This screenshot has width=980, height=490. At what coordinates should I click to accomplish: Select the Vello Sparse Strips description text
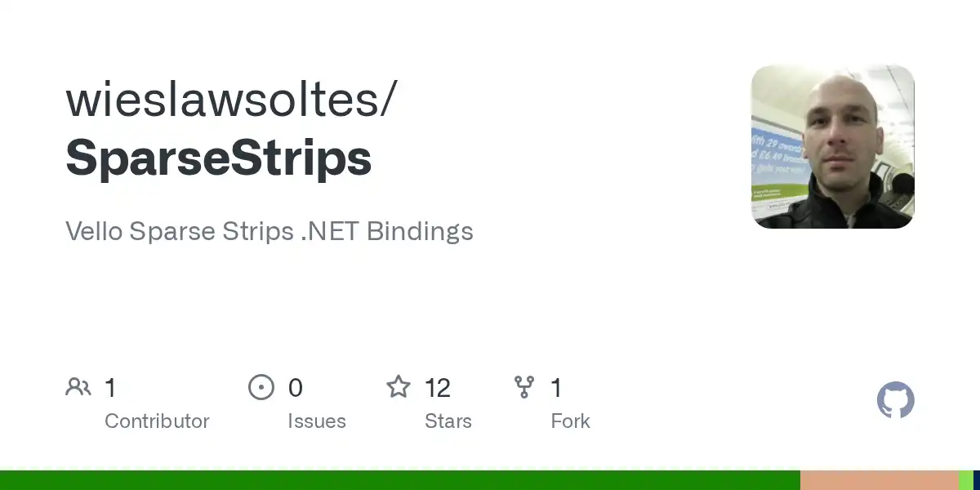click(269, 231)
